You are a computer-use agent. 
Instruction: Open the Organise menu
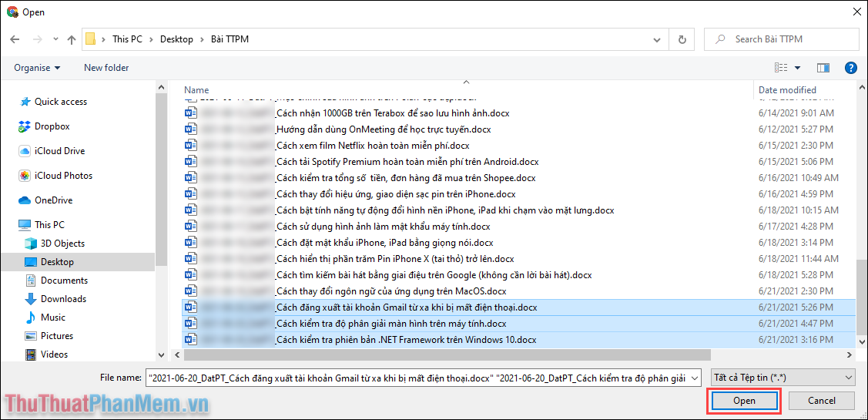37,68
